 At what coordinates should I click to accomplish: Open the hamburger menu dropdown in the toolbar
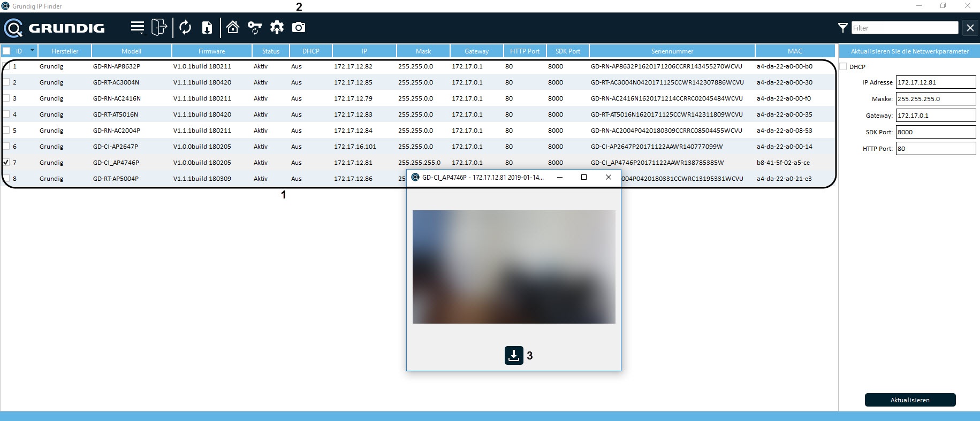coord(138,27)
